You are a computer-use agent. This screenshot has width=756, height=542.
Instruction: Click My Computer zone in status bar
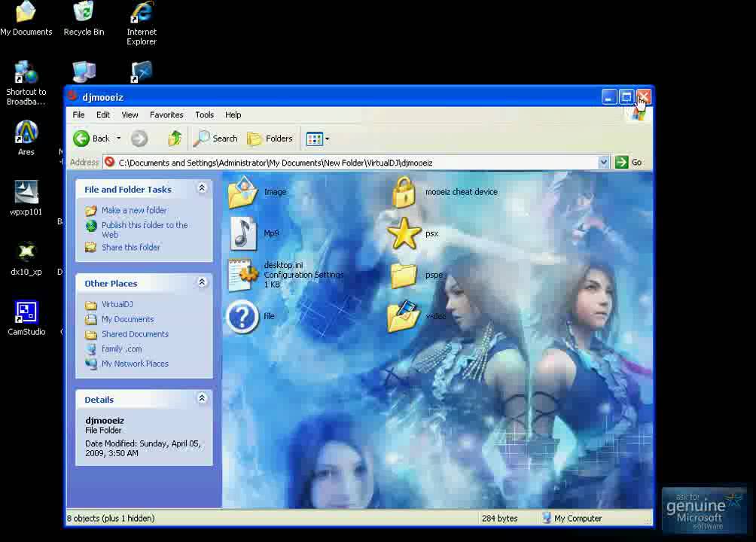[572, 519]
